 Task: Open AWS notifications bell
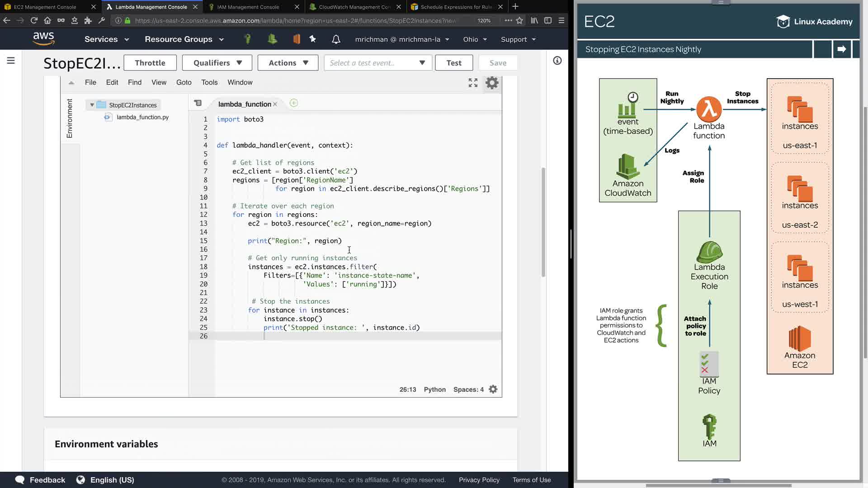pyautogui.click(x=336, y=39)
